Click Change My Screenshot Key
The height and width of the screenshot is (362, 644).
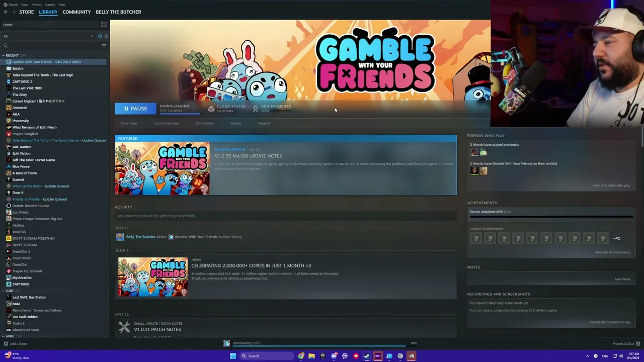coord(609,322)
